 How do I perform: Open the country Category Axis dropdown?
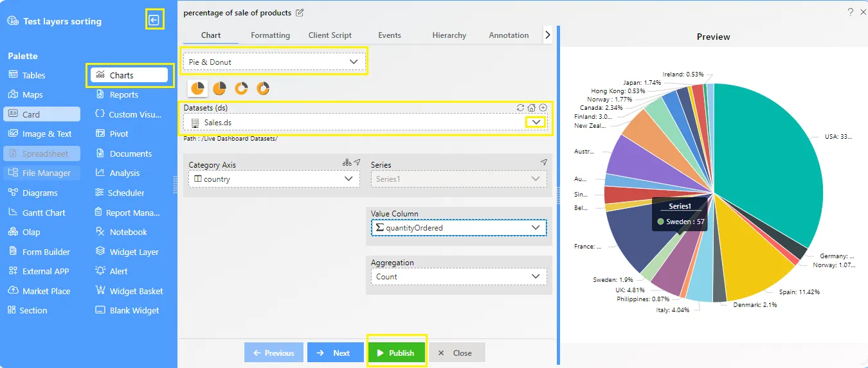pyautogui.click(x=274, y=179)
